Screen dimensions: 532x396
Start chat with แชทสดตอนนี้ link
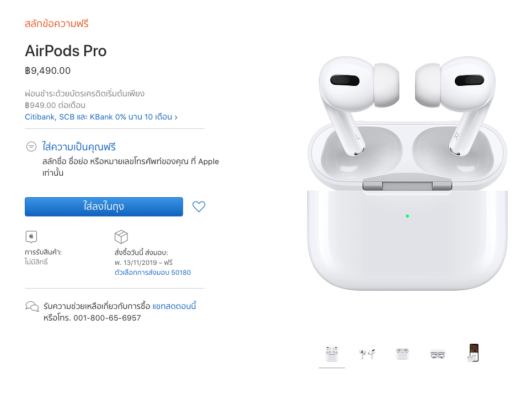[x=174, y=306]
